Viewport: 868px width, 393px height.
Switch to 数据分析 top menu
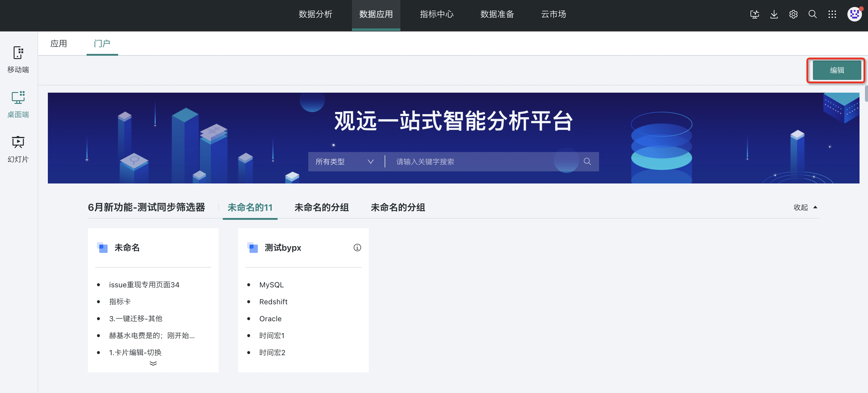pos(315,14)
